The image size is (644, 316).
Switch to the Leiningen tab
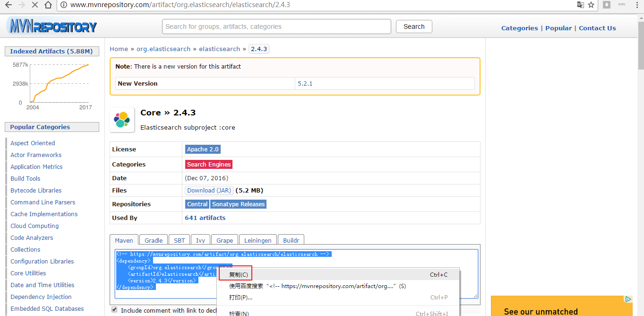pos(258,240)
